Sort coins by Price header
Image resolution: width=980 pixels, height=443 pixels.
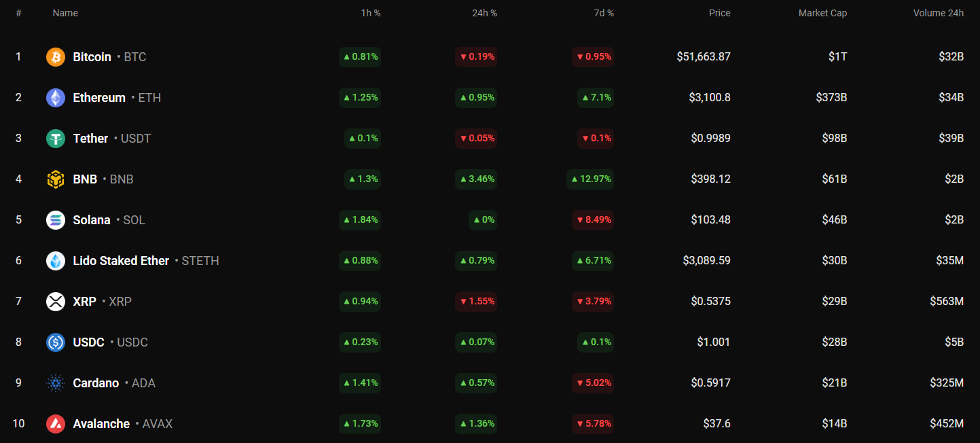[719, 13]
